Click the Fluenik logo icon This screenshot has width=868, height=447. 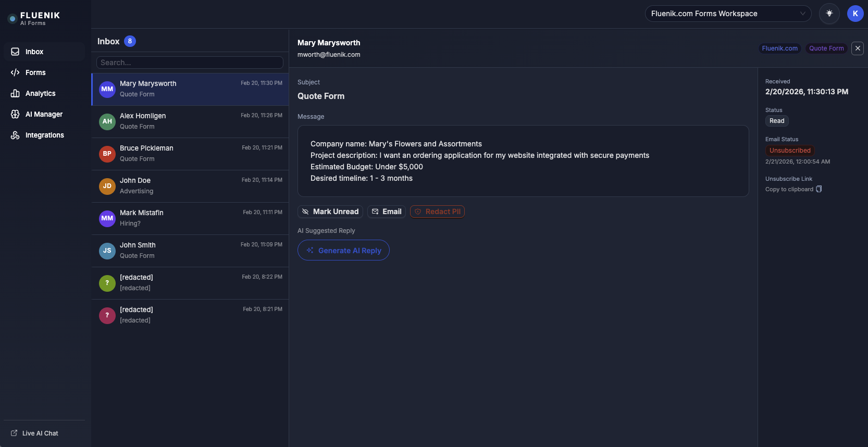13,19
